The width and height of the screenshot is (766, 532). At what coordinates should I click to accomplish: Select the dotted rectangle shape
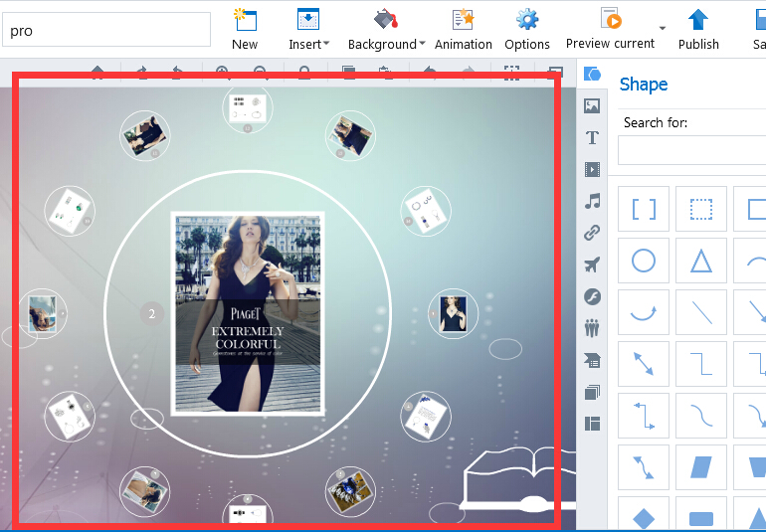pos(701,209)
